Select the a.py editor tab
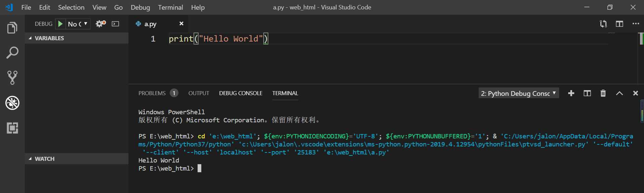 click(158, 24)
